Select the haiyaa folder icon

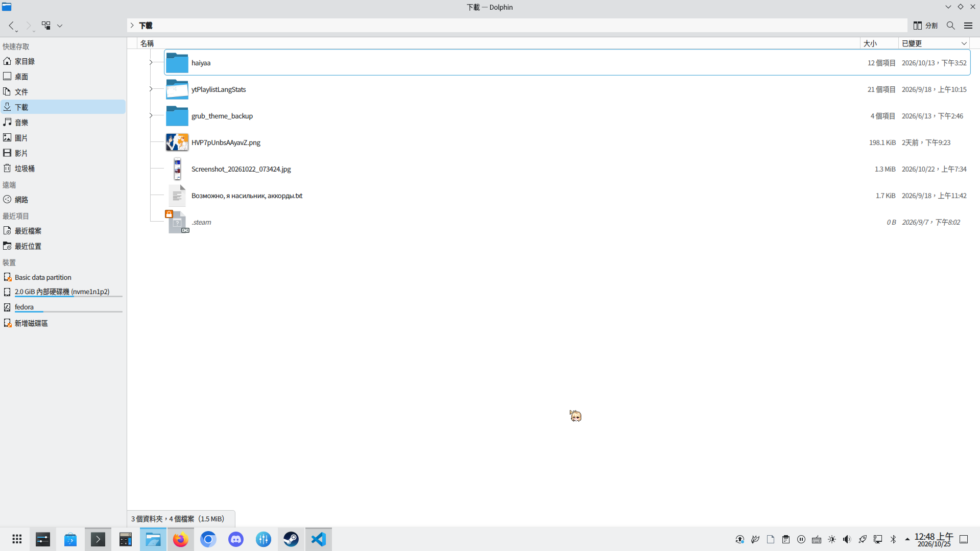pyautogui.click(x=177, y=63)
